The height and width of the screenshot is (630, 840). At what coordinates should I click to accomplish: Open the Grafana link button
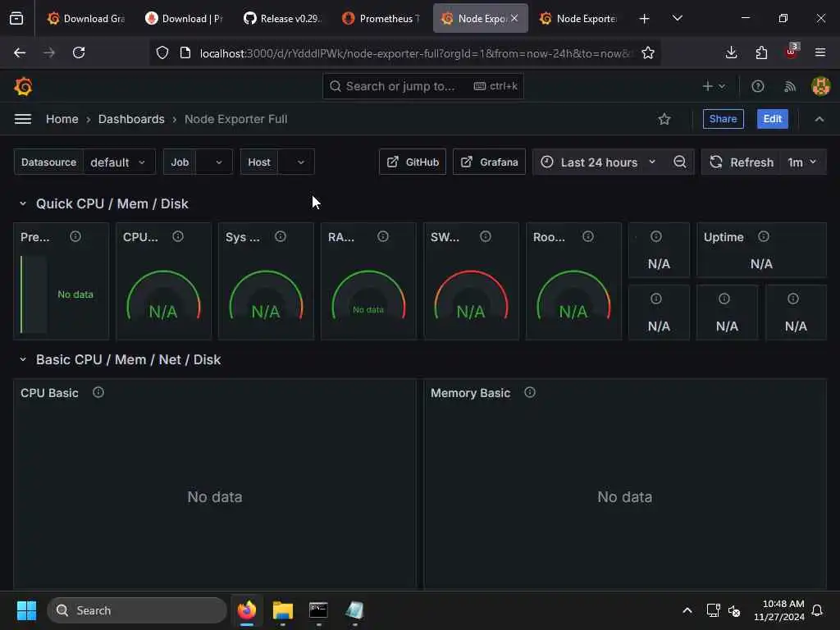[489, 162]
